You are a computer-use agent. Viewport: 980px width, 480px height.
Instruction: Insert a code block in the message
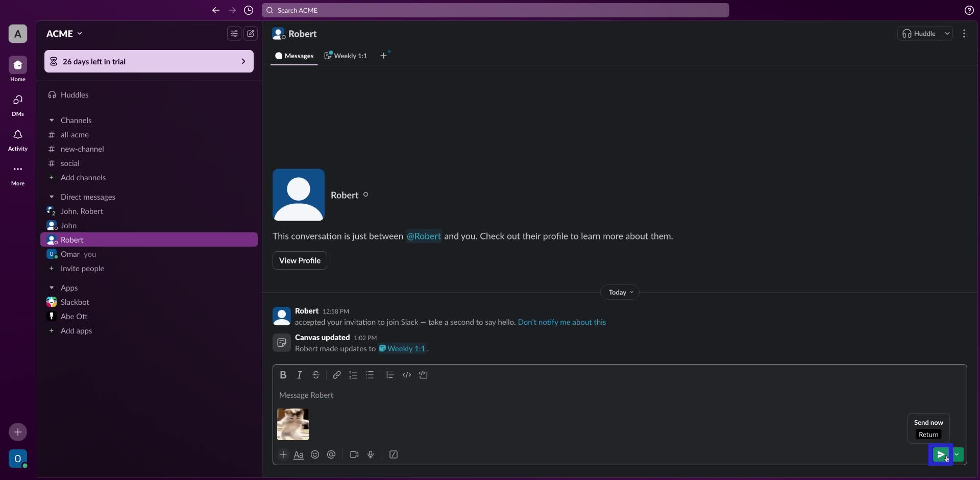424,375
